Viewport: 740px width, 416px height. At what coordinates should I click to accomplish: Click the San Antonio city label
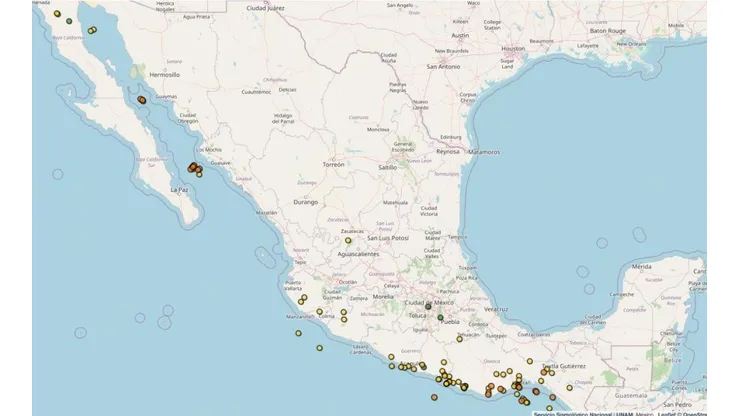coord(443,67)
